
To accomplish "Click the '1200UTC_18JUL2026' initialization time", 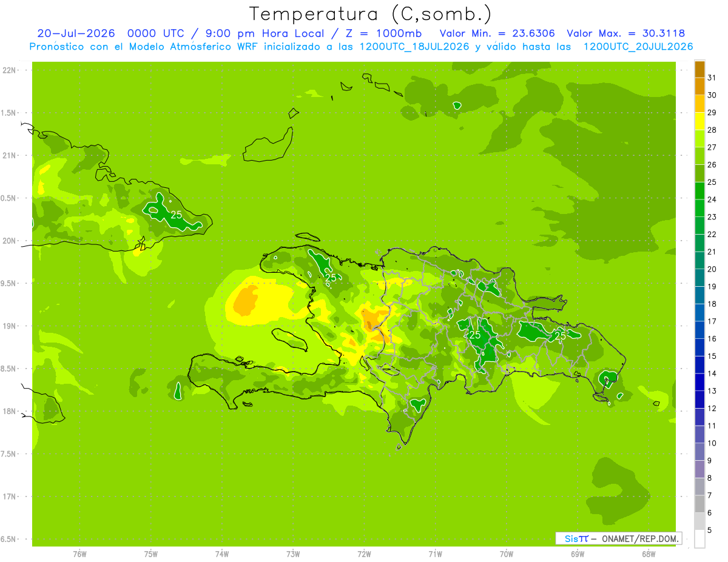I will tap(414, 47).
